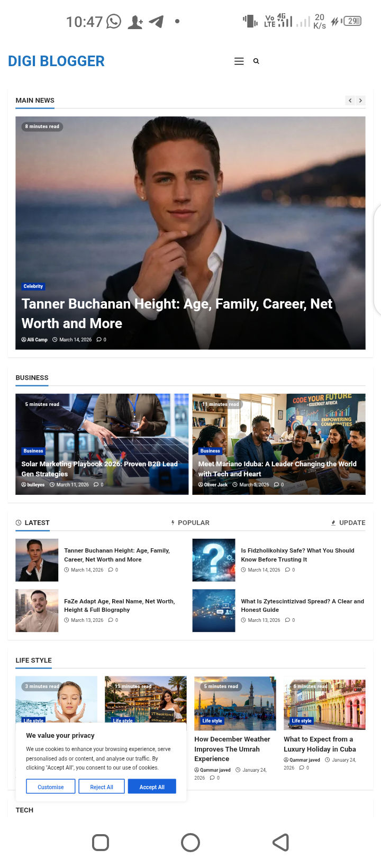Image resolution: width=381 pixels, height=868 pixels.
Task: Tap the search magnifier icon
Action: 256,61
